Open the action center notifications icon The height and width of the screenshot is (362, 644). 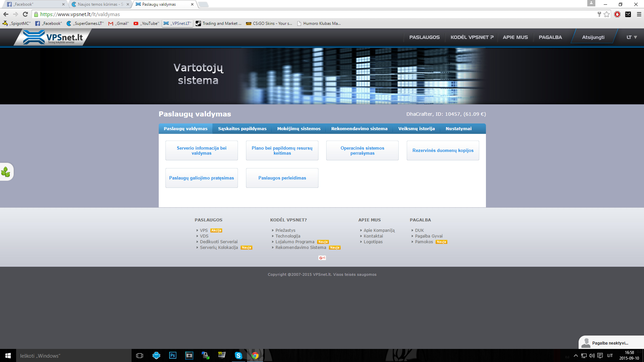pos(600,356)
